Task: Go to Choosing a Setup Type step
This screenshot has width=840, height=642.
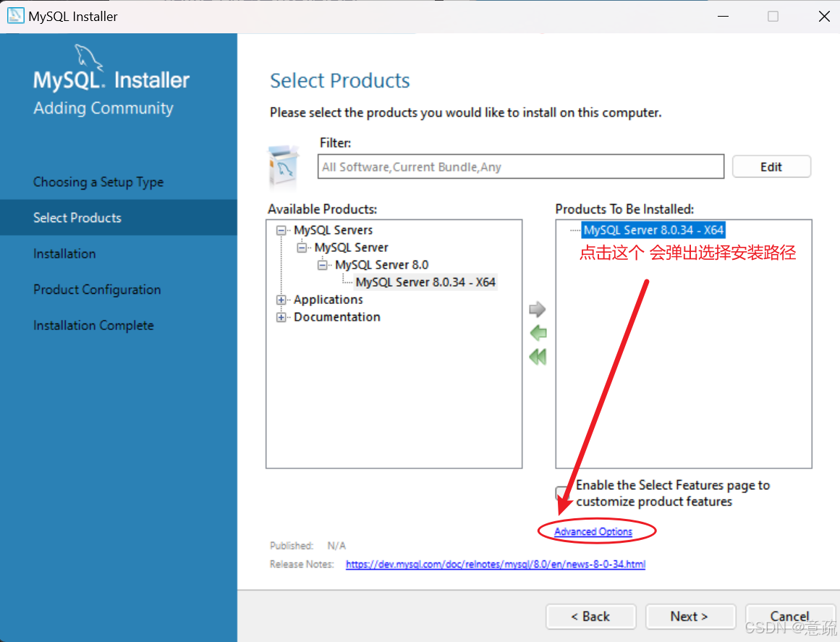Action: 98,182
